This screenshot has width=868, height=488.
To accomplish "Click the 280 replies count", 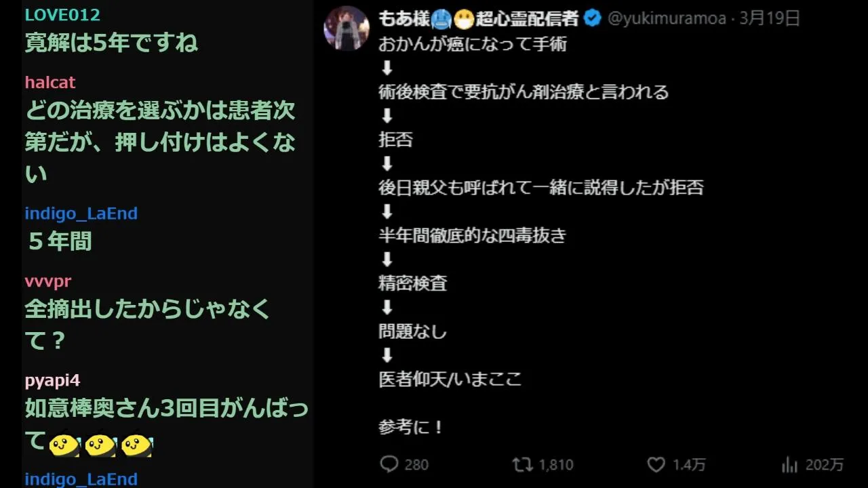I will (416, 465).
